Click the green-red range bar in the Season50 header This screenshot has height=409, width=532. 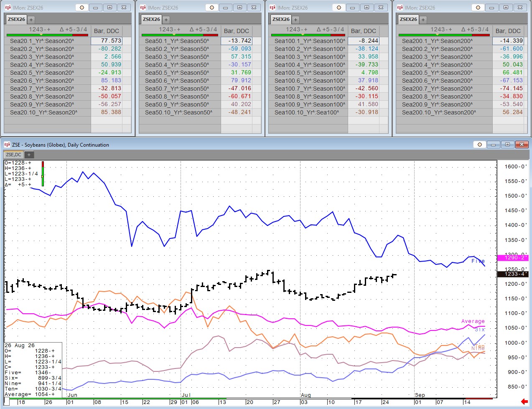pyautogui.click(x=180, y=35)
